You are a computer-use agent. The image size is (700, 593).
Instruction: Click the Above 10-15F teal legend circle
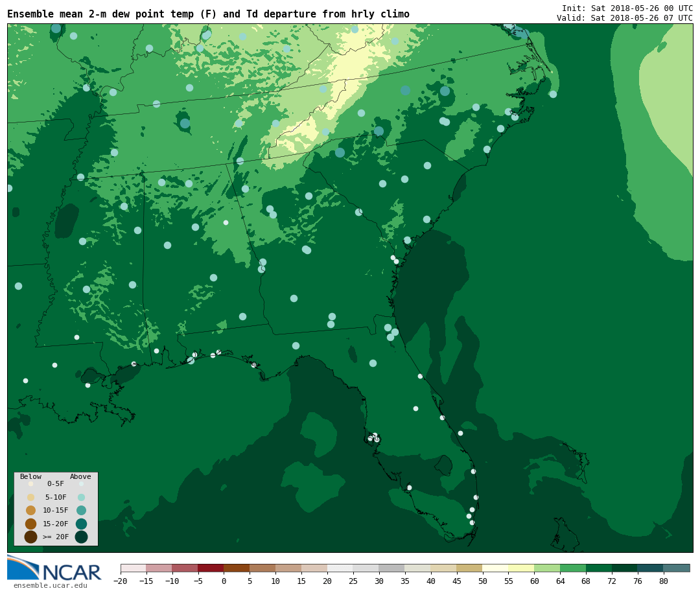click(81, 511)
